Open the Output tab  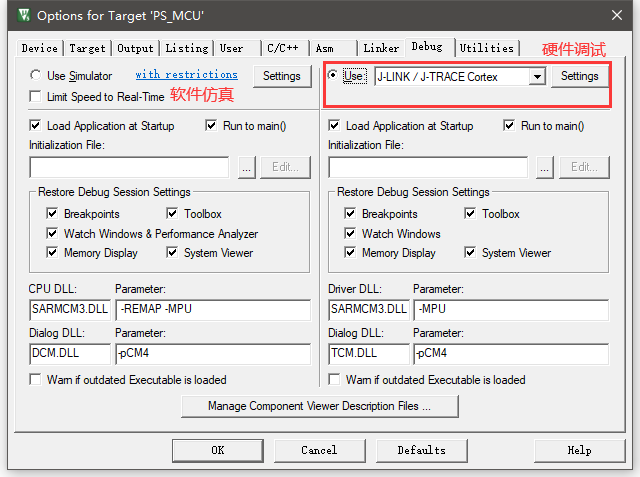pyautogui.click(x=135, y=48)
